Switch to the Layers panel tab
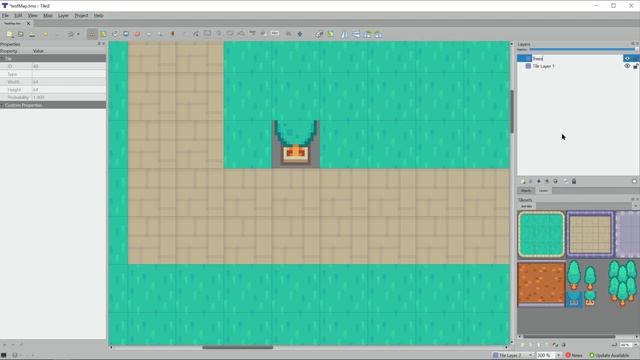Image resolution: width=640 pixels, height=360 pixels. (x=544, y=191)
